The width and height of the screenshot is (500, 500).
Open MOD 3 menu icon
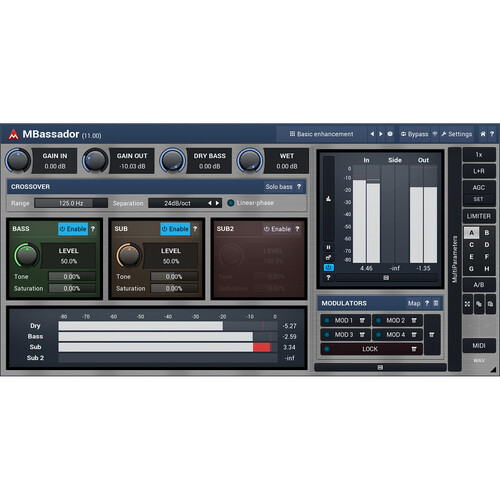362,334
